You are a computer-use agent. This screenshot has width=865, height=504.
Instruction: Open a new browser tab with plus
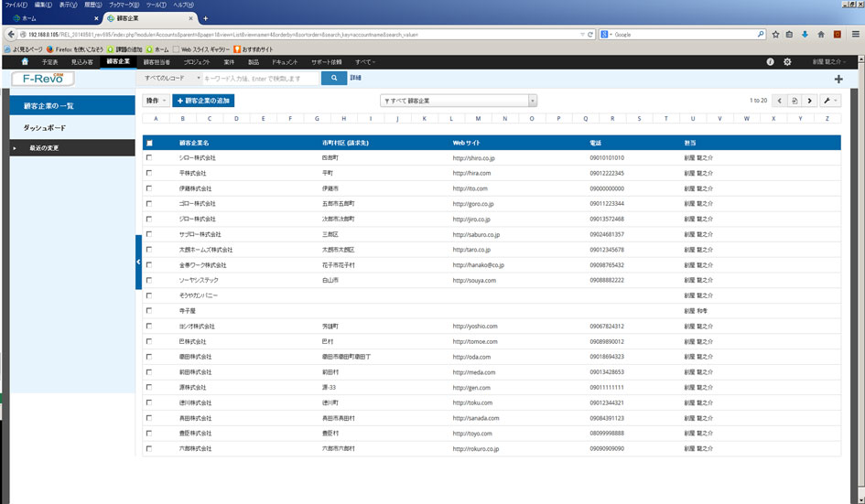pos(205,18)
